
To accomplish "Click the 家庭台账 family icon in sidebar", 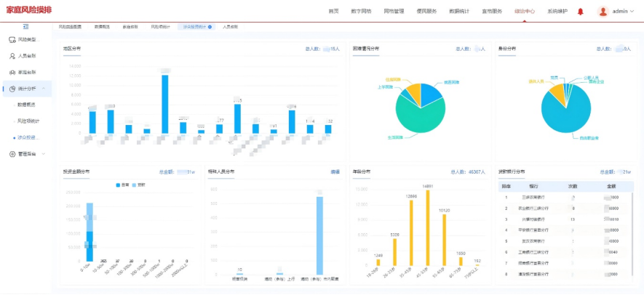I will (x=12, y=73).
